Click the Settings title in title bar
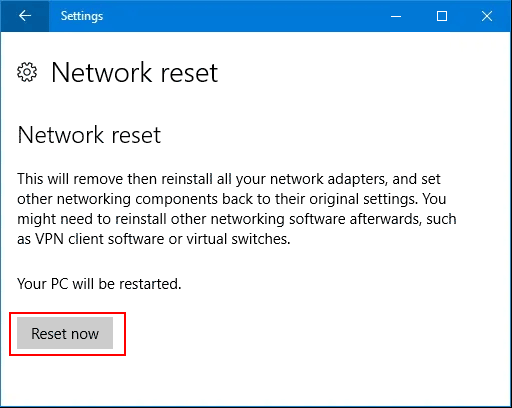Image resolution: width=512 pixels, height=408 pixels. 82,16
